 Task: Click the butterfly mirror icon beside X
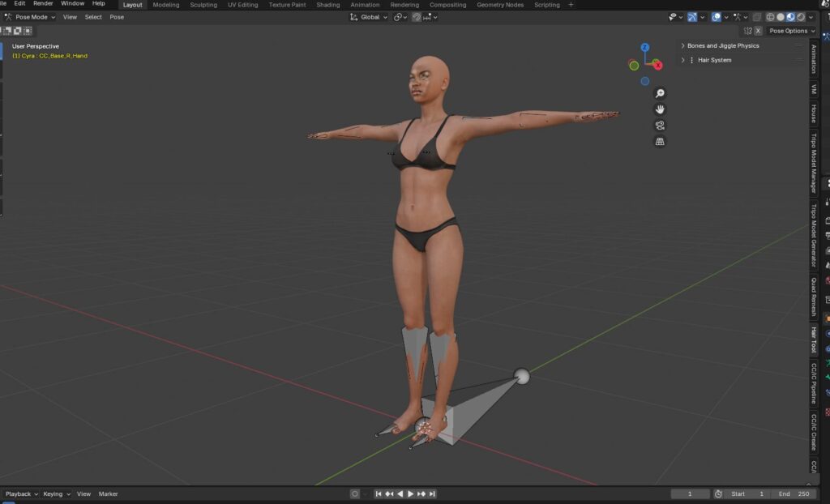tap(747, 31)
